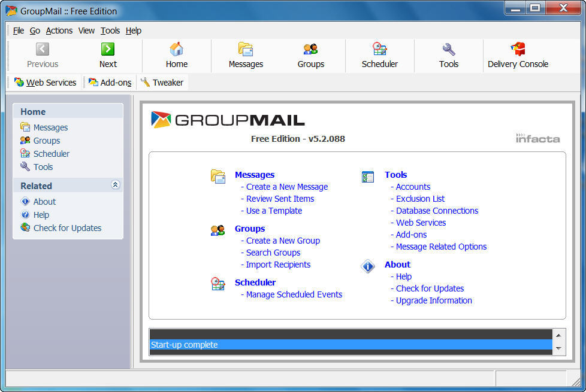This screenshot has width=586, height=392.
Task: Open Groups in the top toolbar
Action: tap(310, 55)
